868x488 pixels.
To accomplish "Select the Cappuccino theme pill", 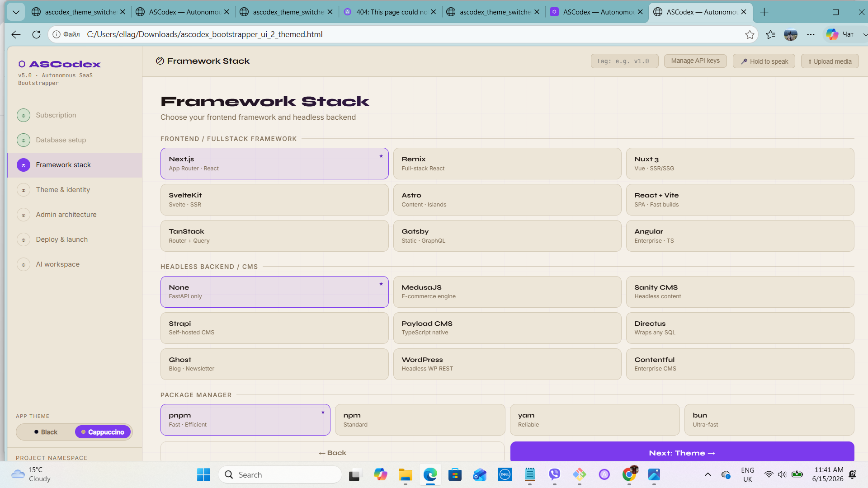I will pos(103,432).
